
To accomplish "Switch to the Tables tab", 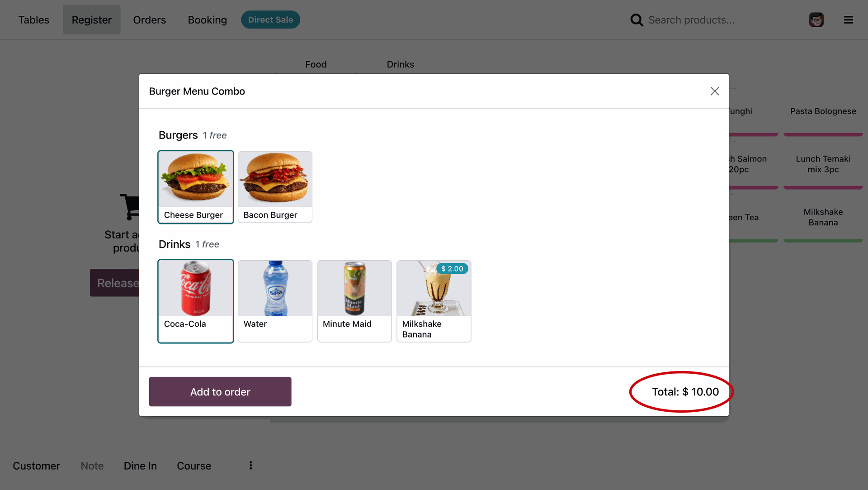I will click(34, 20).
